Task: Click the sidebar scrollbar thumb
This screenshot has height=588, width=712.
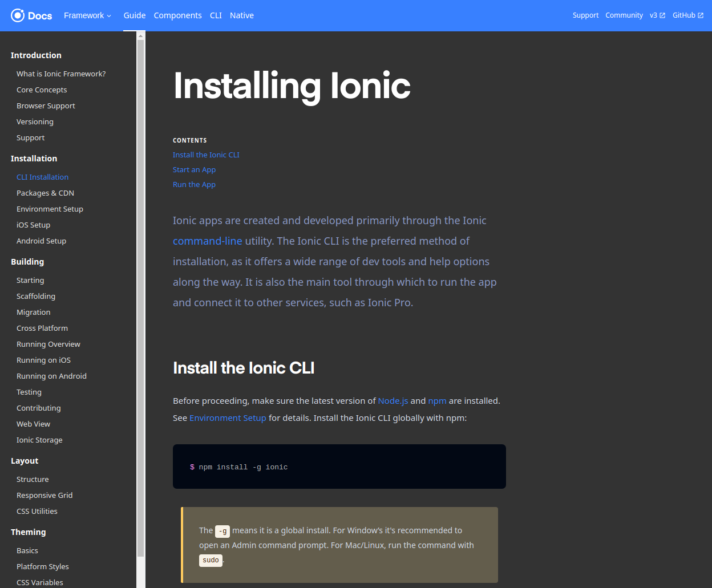Action: [140, 297]
